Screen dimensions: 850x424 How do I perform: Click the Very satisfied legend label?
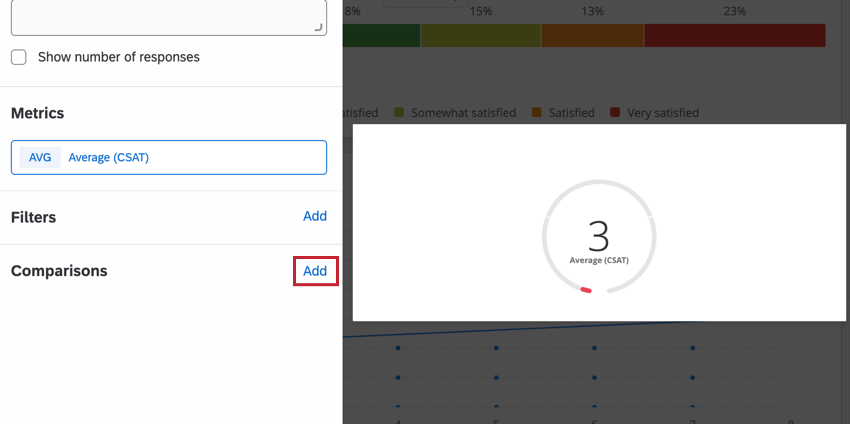(663, 113)
